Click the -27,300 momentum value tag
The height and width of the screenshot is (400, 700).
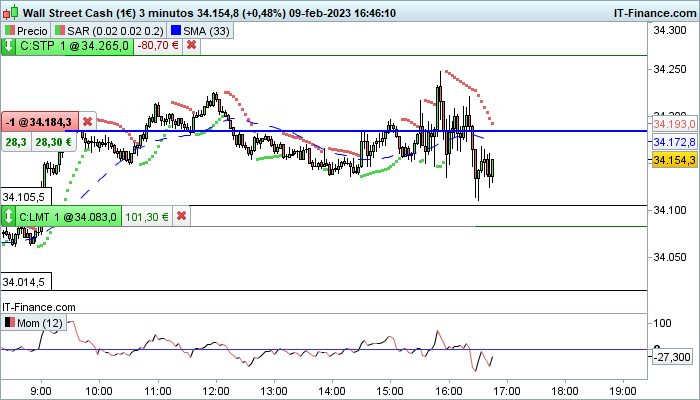(x=672, y=357)
